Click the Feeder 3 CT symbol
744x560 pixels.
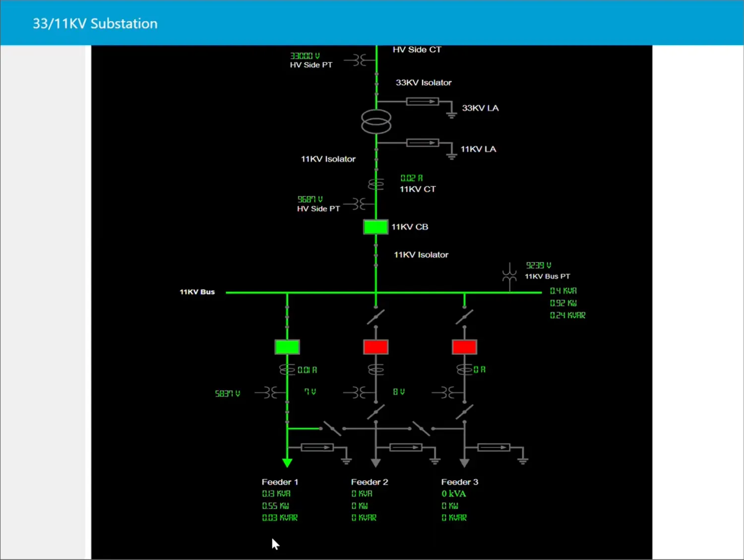(x=464, y=370)
